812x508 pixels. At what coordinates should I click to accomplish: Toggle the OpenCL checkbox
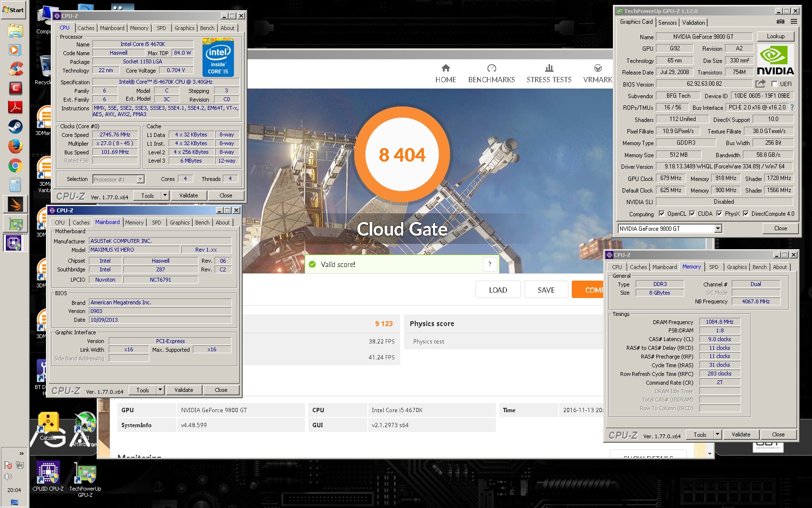coord(662,214)
